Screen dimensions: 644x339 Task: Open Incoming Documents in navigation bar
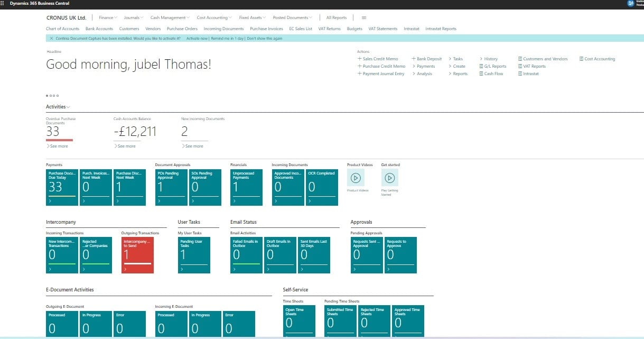[223, 29]
